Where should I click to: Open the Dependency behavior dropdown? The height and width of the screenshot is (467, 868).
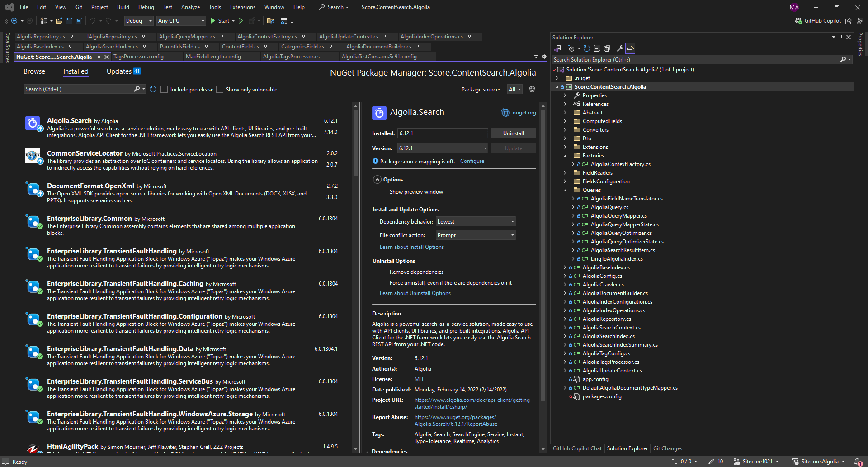coord(475,221)
